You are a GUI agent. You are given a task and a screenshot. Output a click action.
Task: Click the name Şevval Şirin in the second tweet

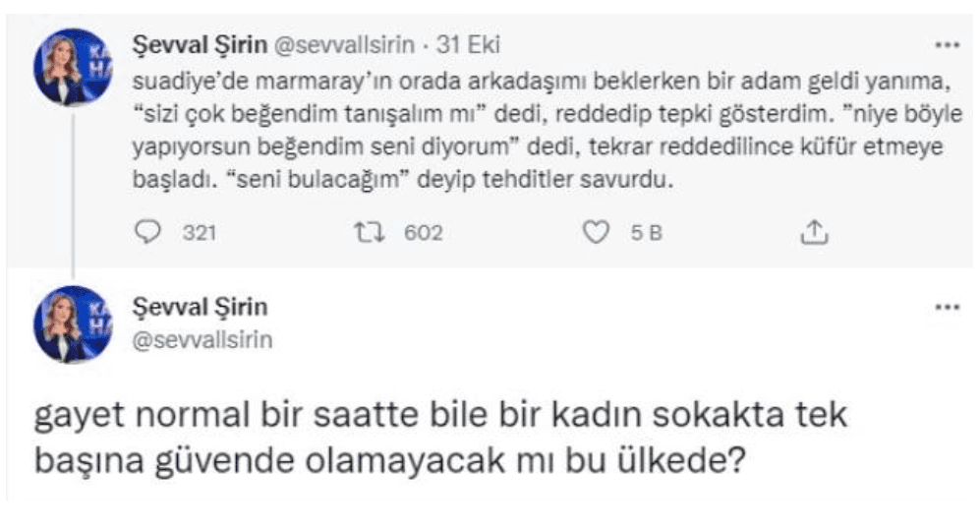[200, 308]
